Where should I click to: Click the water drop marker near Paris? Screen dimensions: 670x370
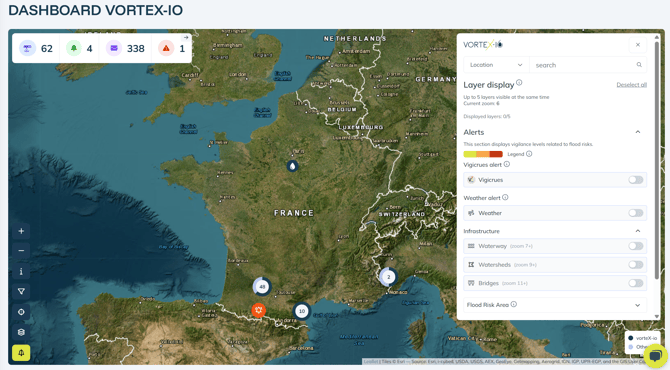click(292, 166)
